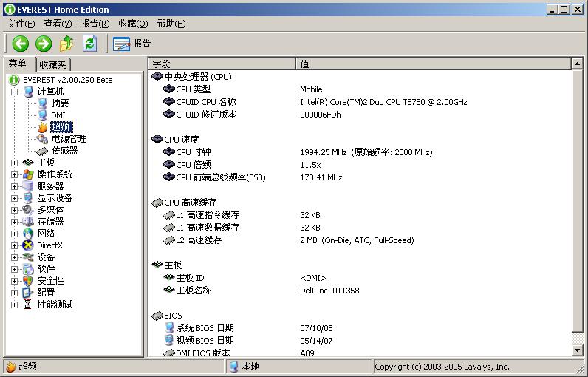Select the CPU 前端总线频率(FSB) row

click(x=360, y=177)
